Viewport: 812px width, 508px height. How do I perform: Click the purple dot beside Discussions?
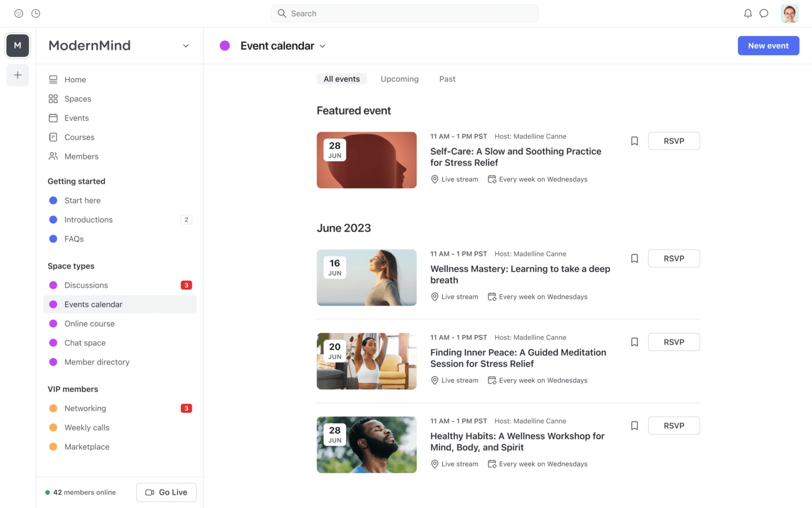tap(53, 285)
